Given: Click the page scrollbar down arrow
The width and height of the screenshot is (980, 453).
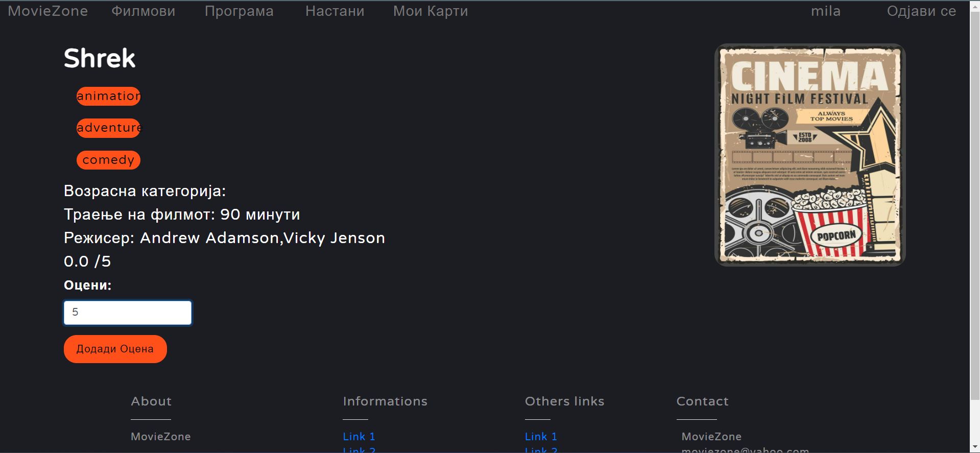Looking at the screenshot, I should (x=975, y=448).
